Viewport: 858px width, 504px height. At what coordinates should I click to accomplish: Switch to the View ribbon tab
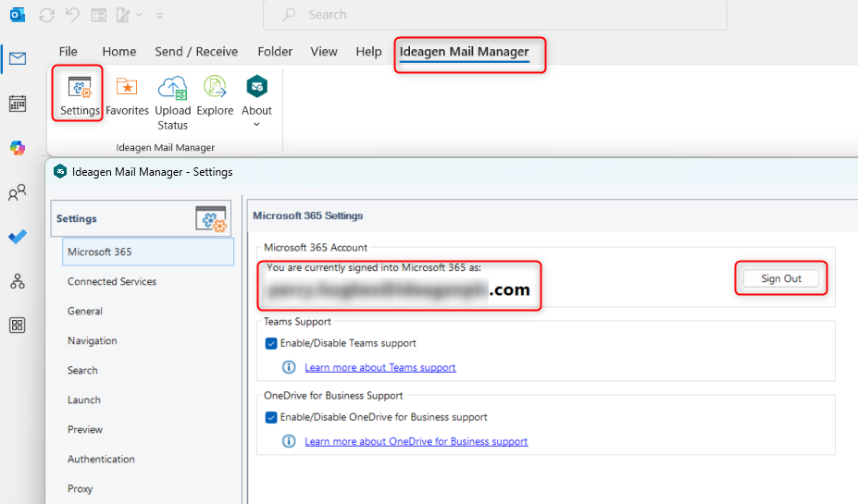point(324,52)
